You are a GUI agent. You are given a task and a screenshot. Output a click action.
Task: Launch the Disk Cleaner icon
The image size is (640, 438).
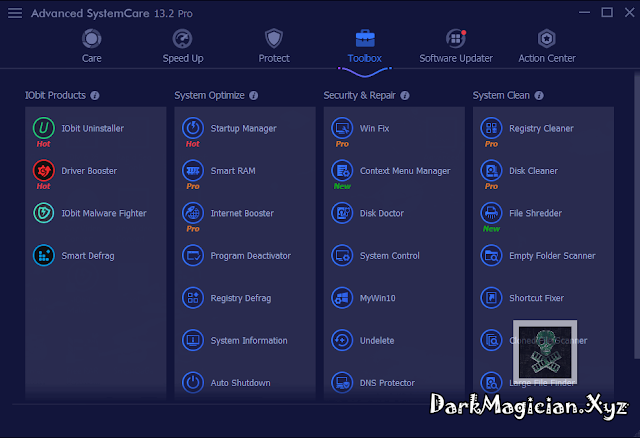click(491, 170)
